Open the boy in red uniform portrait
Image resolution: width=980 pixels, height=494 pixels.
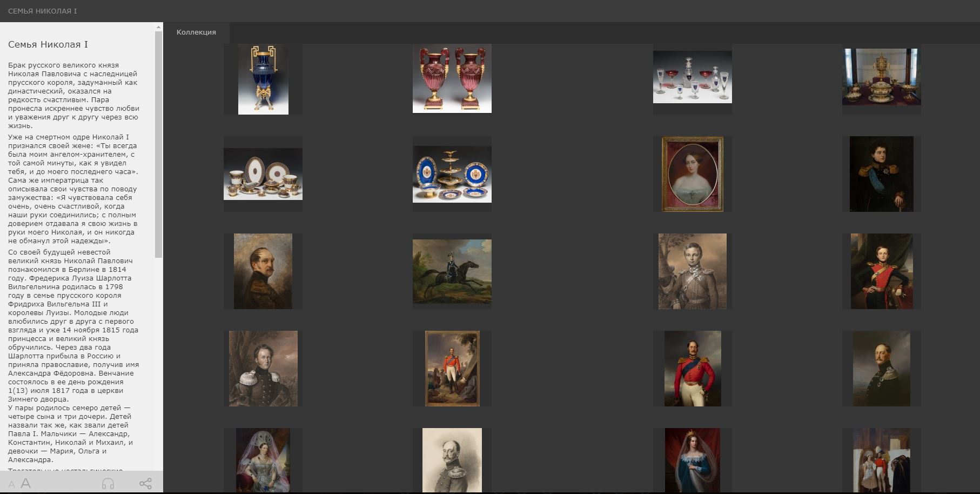[x=881, y=271]
